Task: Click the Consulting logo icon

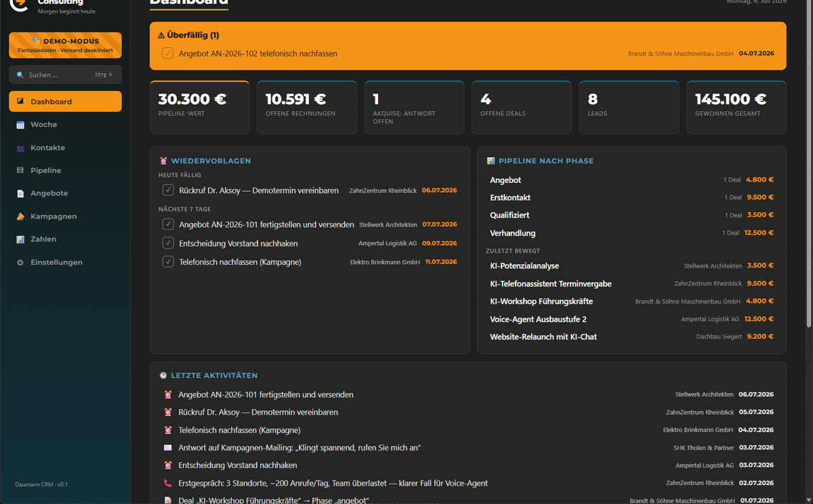Action: 19,4
